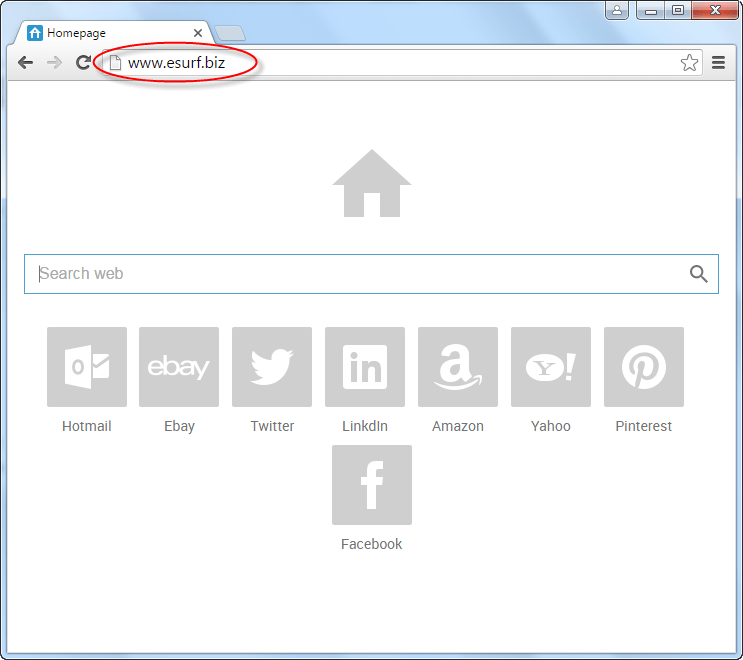Open the Amazon shortcut tile
The width and height of the screenshot is (743, 660).
(458, 367)
